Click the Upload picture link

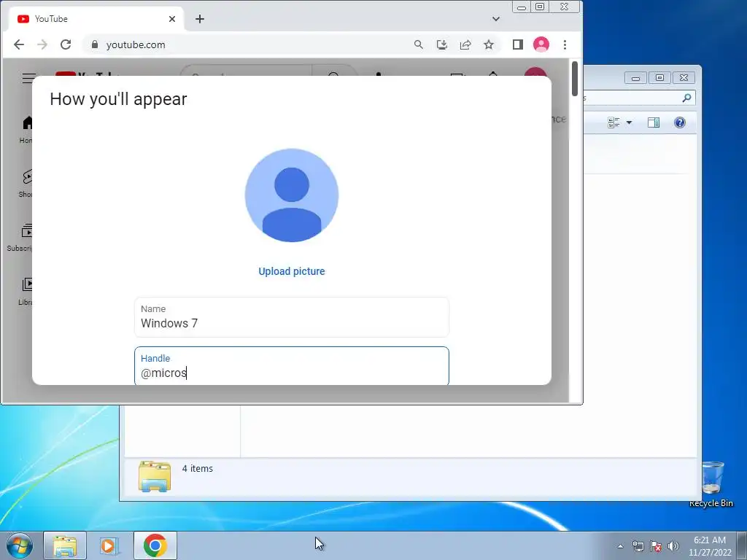click(x=292, y=271)
